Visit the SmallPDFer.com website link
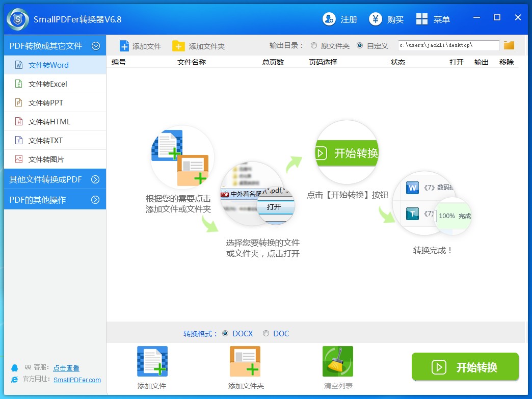 point(77,380)
